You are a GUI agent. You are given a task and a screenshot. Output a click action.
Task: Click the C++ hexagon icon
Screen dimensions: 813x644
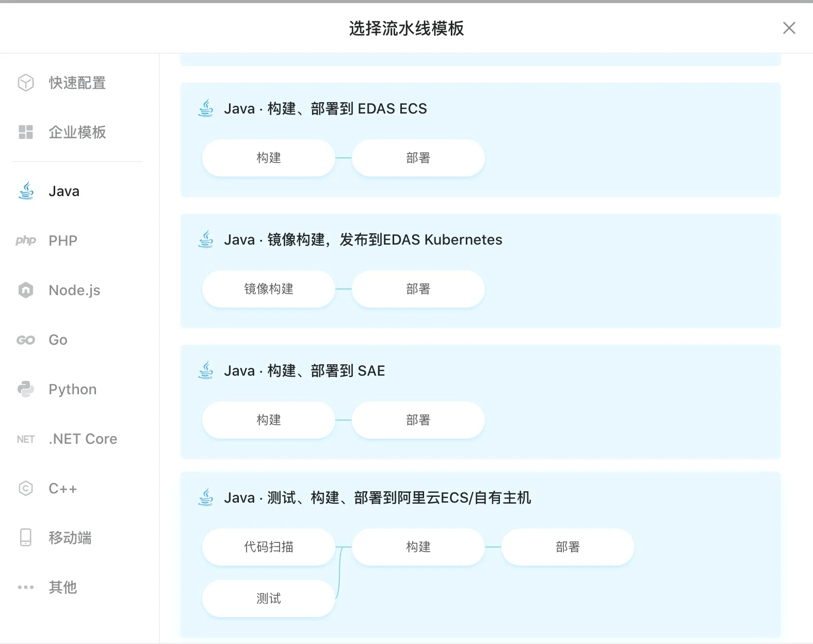click(26, 488)
